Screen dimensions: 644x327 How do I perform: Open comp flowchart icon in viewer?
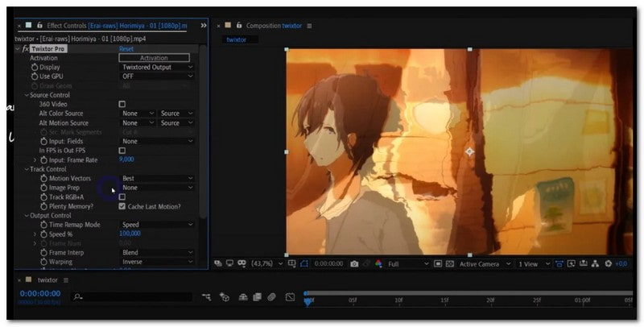click(x=595, y=263)
